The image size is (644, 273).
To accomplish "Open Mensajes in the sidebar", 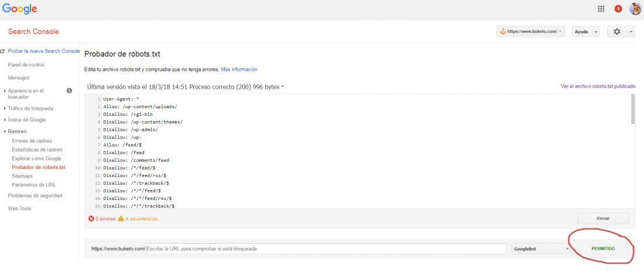I will [x=19, y=78].
